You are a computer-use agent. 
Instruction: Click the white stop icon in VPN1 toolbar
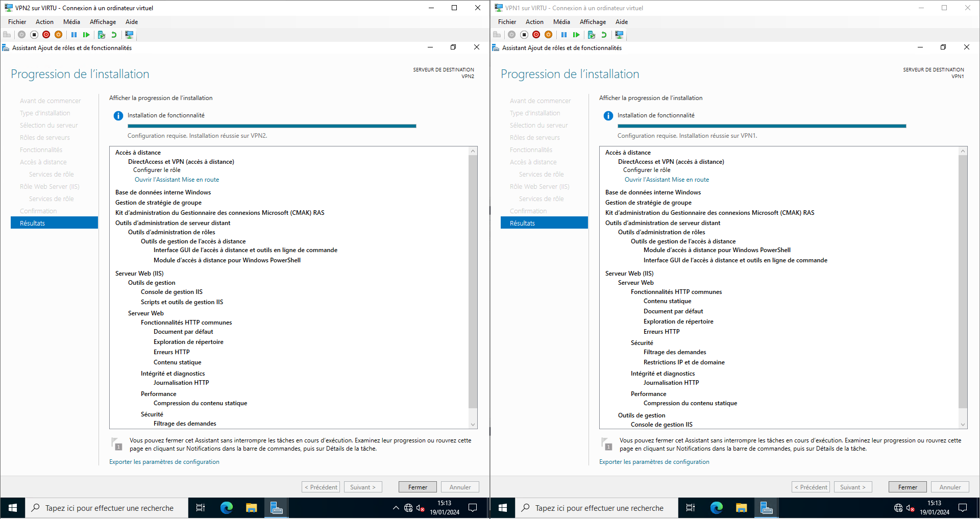click(524, 35)
